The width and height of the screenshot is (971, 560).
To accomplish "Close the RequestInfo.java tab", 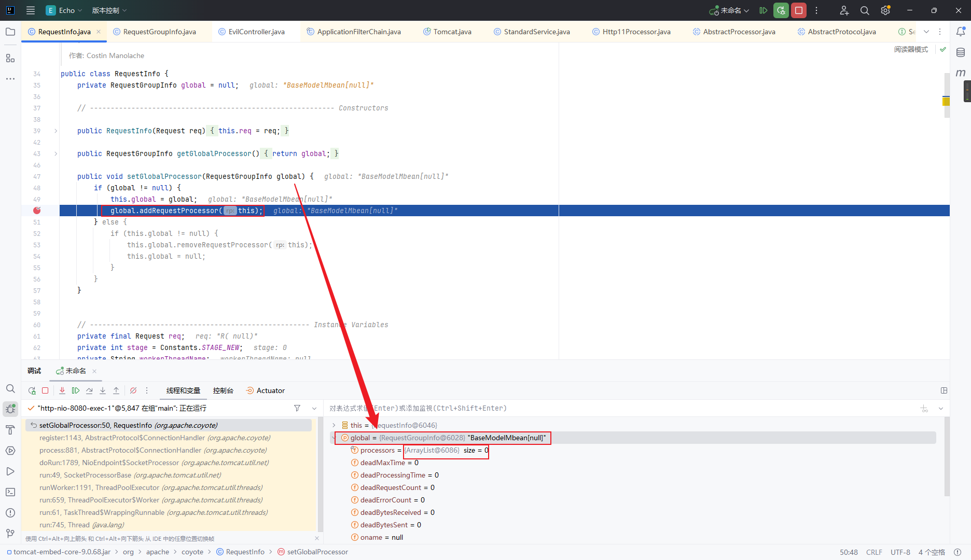I will pyautogui.click(x=99, y=32).
